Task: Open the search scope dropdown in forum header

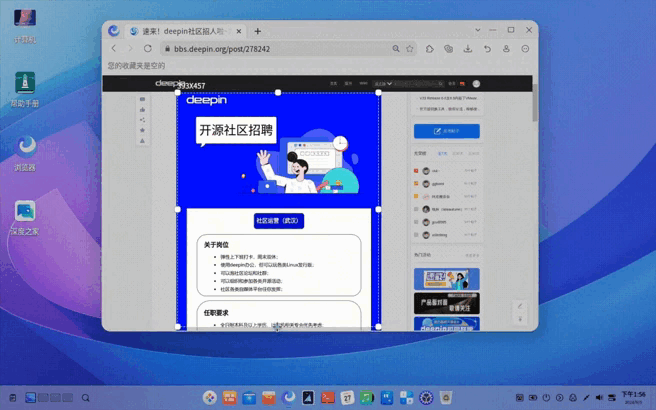Action: pyautogui.click(x=382, y=84)
